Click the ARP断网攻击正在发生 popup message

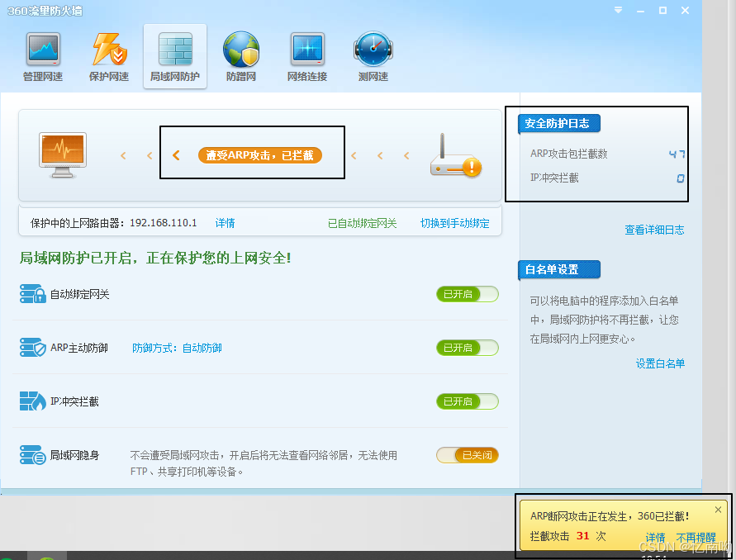(x=610, y=516)
